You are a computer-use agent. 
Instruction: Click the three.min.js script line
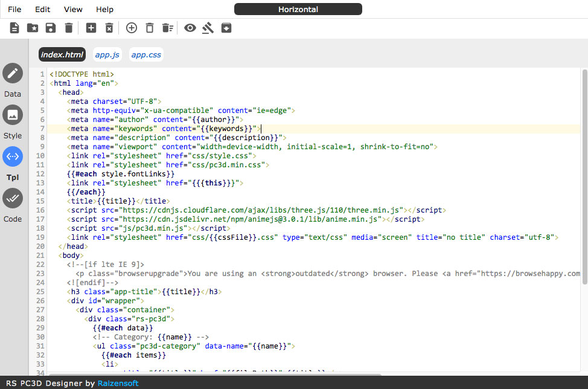click(x=257, y=210)
